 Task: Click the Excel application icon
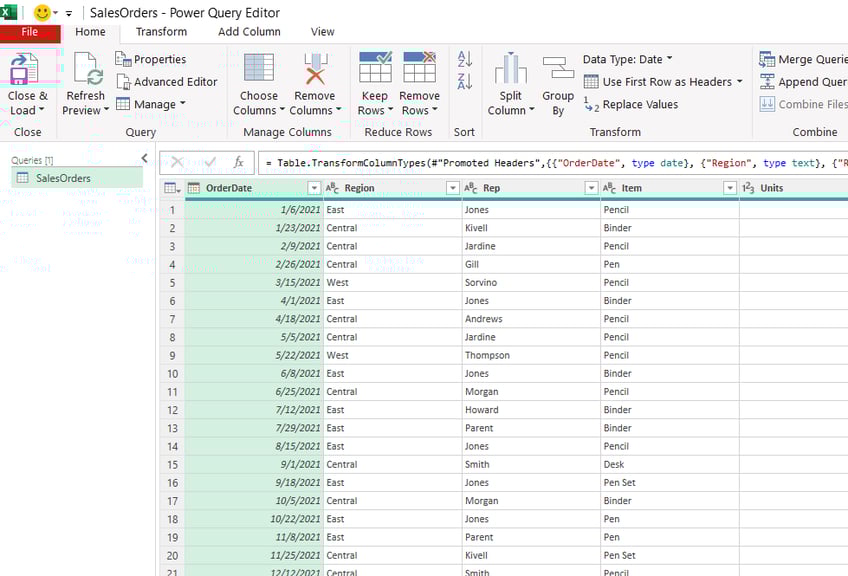[x=9, y=12]
